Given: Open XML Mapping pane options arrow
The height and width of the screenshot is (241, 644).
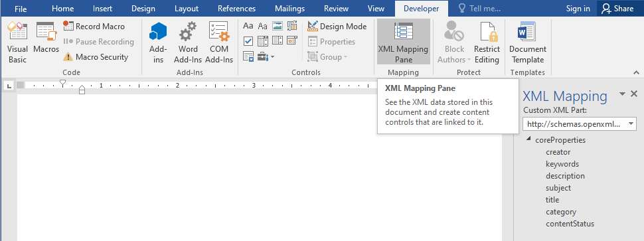Looking at the screenshot, I should 623,94.
